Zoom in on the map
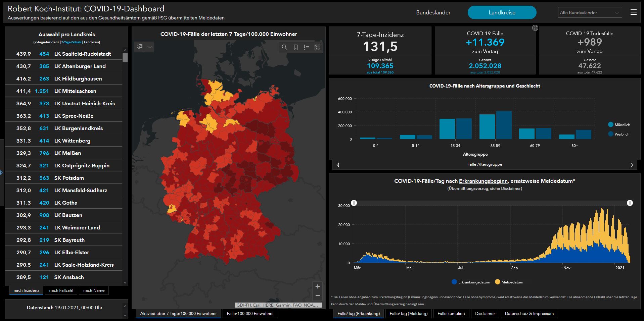The width and height of the screenshot is (644, 321). click(x=317, y=286)
